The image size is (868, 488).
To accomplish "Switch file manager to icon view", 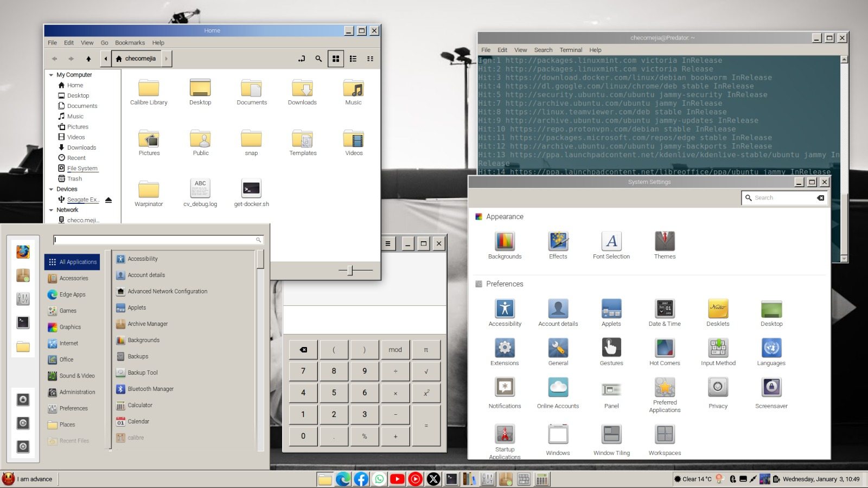I will tap(336, 59).
